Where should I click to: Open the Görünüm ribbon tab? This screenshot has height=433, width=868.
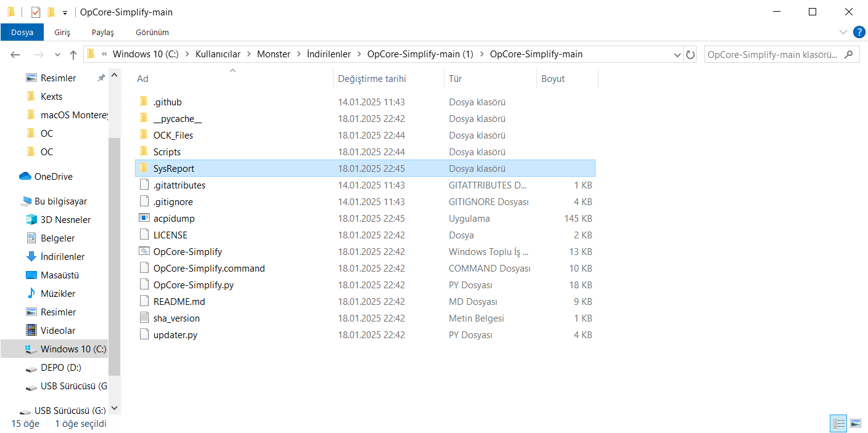tap(152, 32)
